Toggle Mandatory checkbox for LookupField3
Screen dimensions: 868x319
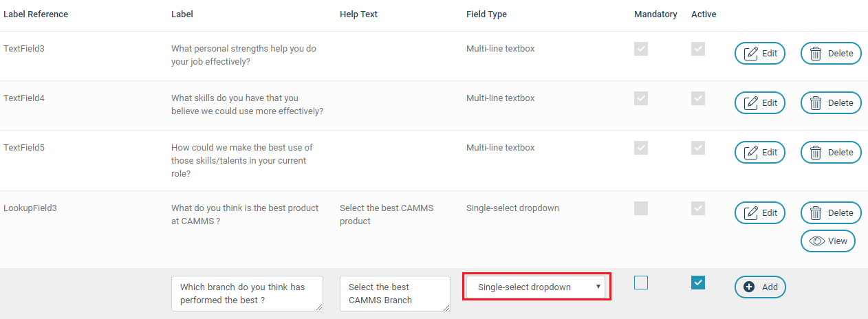[x=641, y=208]
